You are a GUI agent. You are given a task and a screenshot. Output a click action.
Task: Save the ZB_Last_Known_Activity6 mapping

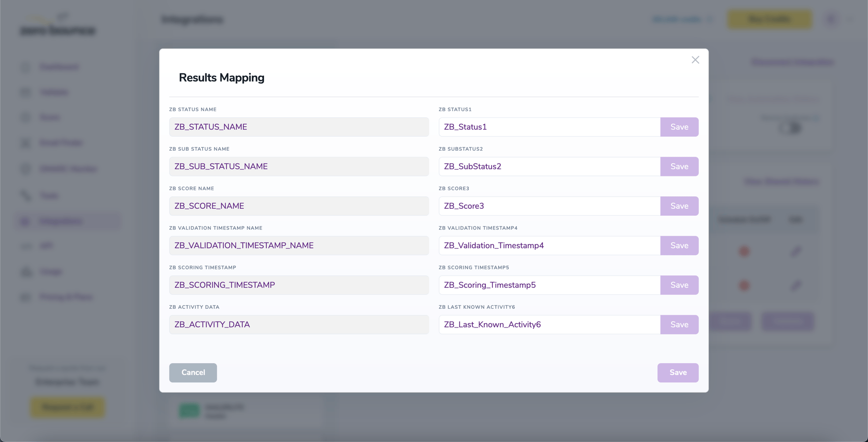pyautogui.click(x=679, y=324)
